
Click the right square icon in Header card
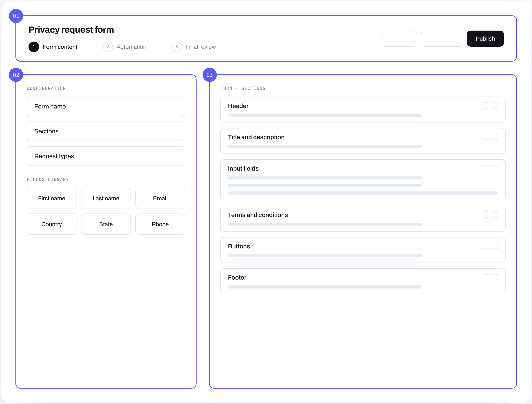tap(495, 106)
